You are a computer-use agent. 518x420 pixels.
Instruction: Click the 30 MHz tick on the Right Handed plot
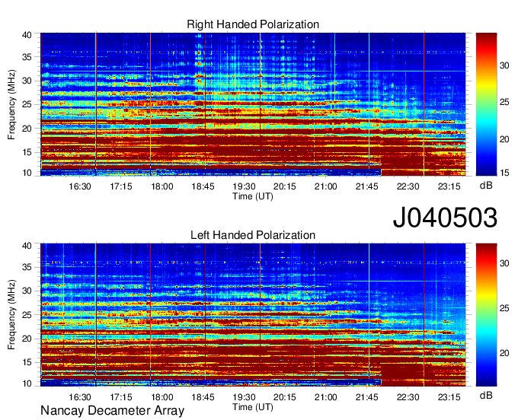tap(27, 81)
